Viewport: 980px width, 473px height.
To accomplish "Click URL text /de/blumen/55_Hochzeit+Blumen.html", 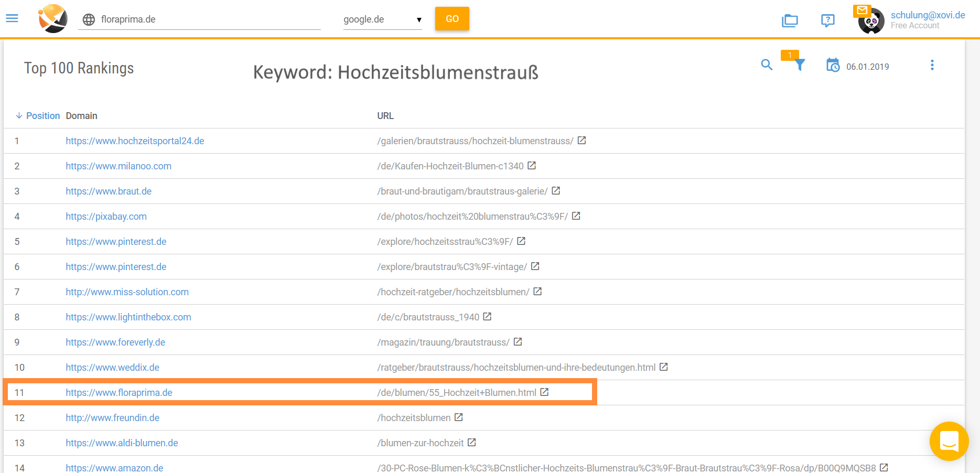I will 457,393.
